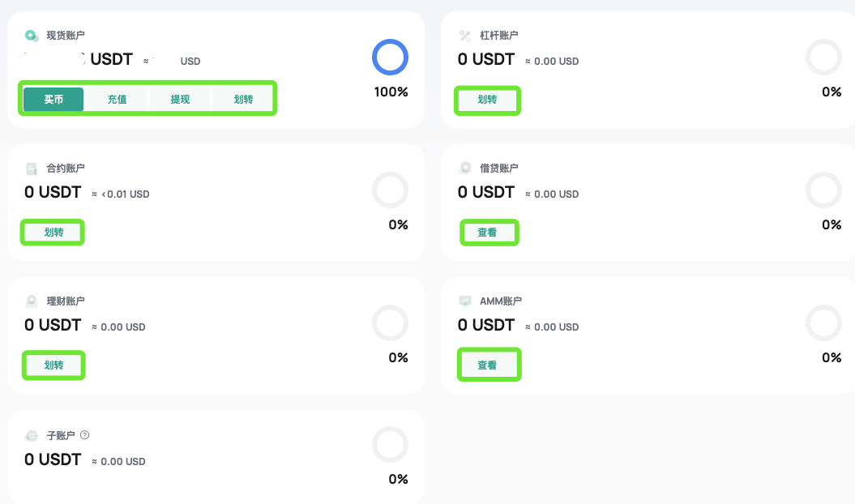This screenshot has width=855, height=504.
Task: Click the 现货账户 spot account icon
Action: (32, 36)
